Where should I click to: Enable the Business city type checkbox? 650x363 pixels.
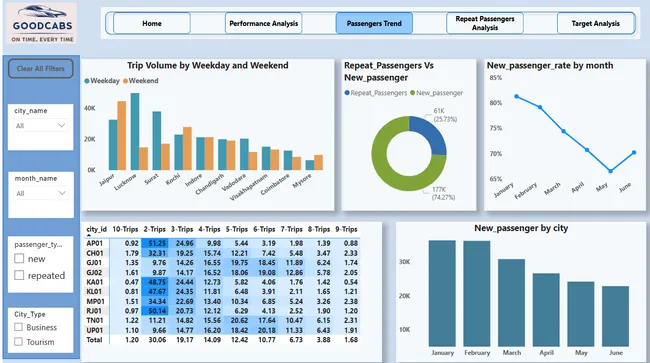[18, 327]
